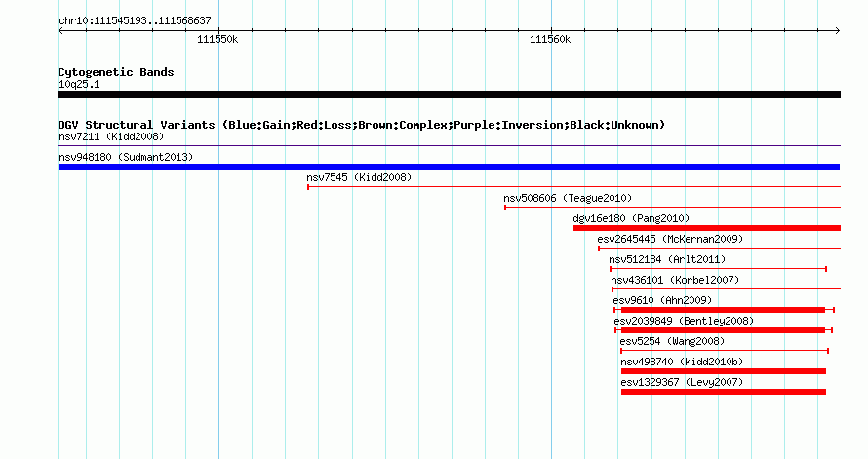
Task: Open nsv498740 (Kidd2010b) label
Action: point(682,362)
